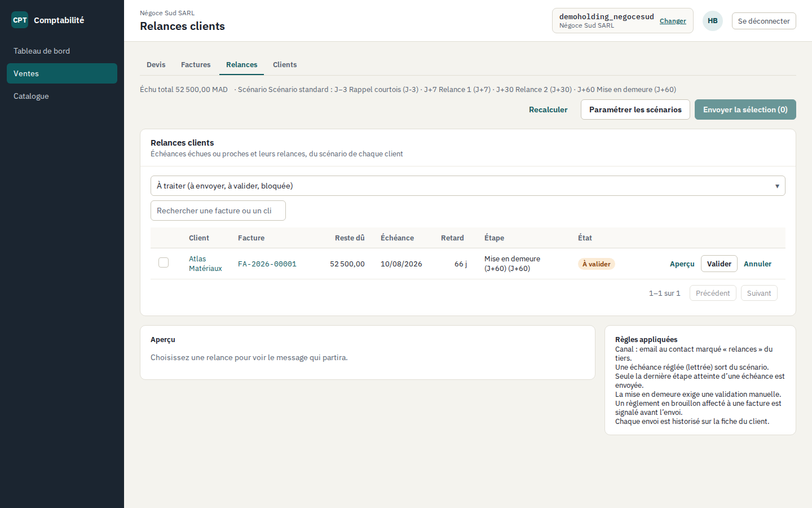The image size is (812, 508).
Task: Click Valider for the Atlas Matériaux relance
Action: pyautogui.click(x=719, y=264)
